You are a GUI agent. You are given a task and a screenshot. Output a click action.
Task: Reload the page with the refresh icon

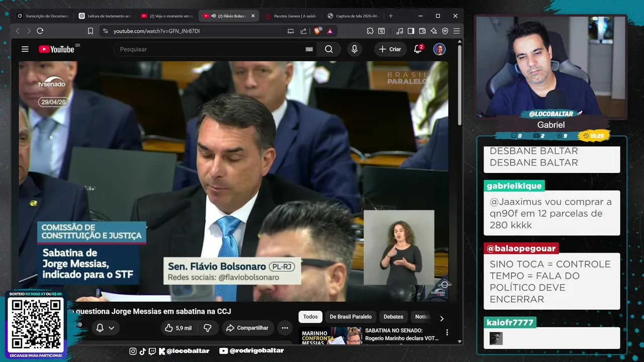point(40,31)
